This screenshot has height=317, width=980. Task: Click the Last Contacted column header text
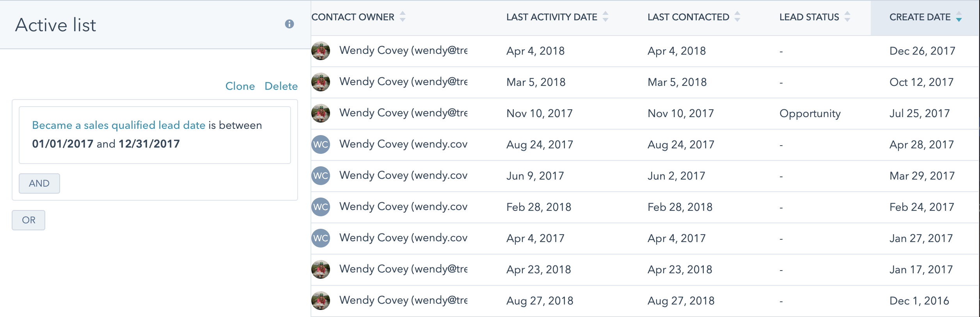(x=688, y=17)
